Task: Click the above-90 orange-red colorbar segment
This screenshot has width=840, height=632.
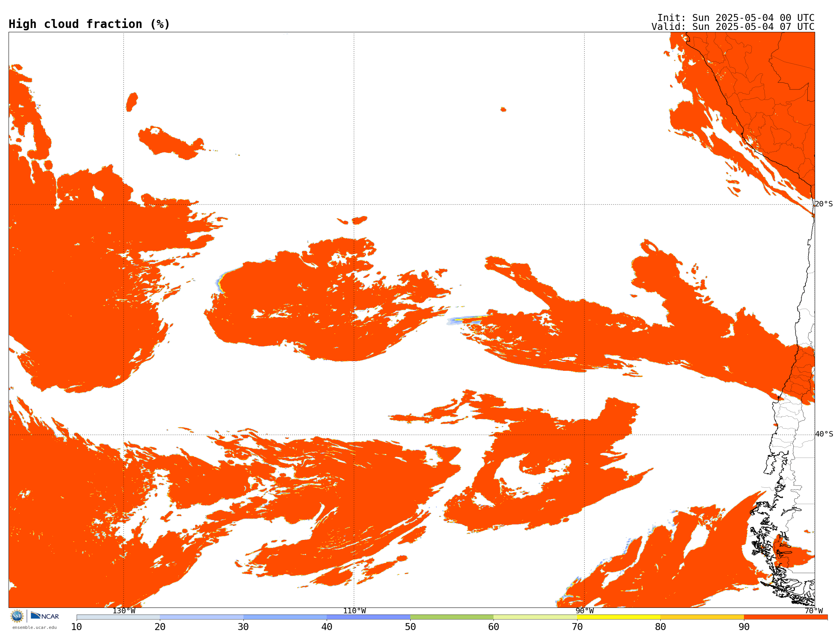Action: click(x=786, y=617)
